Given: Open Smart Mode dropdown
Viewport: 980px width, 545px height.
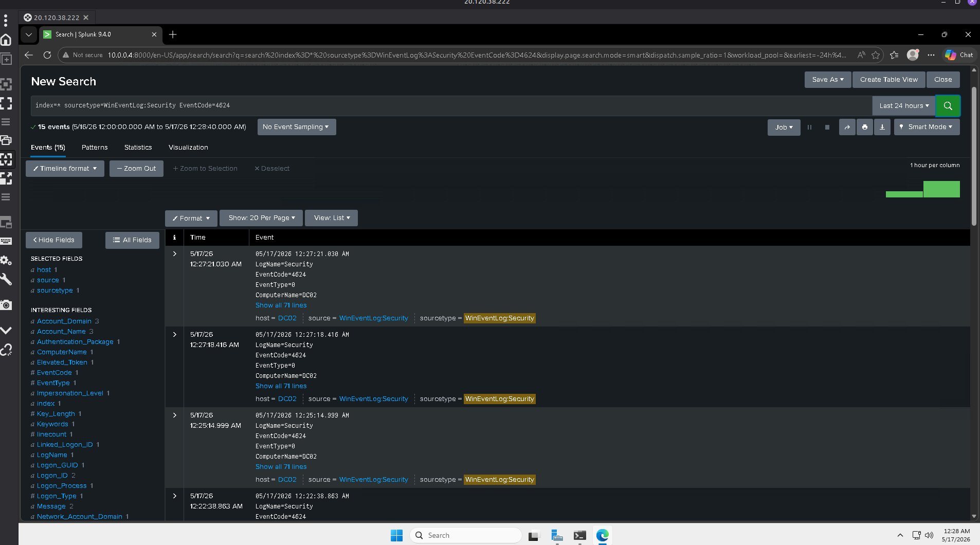Looking at the screenshot, I should click(x=927, y=127).
